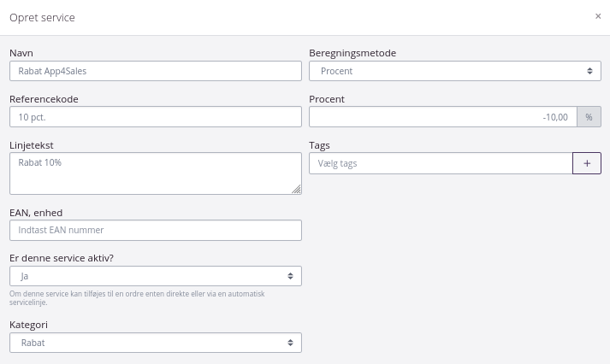Click the 'EAN, enhed' label
Viewport: 610px width, 364px height.
click(36, 212)
